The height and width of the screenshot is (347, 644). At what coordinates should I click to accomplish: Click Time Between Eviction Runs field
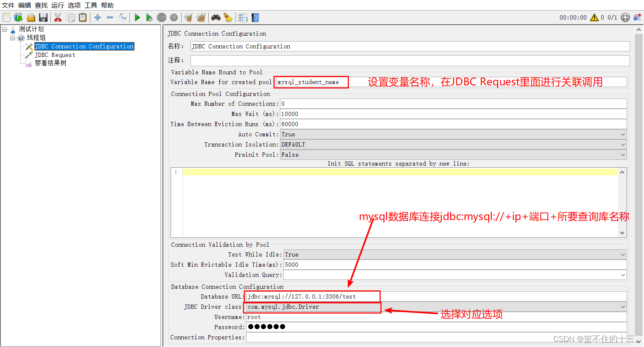(454, 124)
